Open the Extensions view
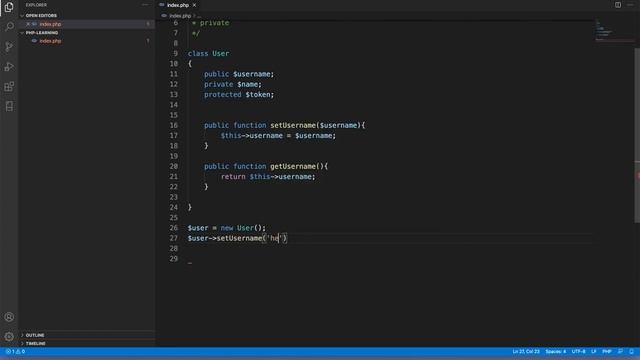The width and height of the screenshot is (640, 360). click(x=9, y=87)
